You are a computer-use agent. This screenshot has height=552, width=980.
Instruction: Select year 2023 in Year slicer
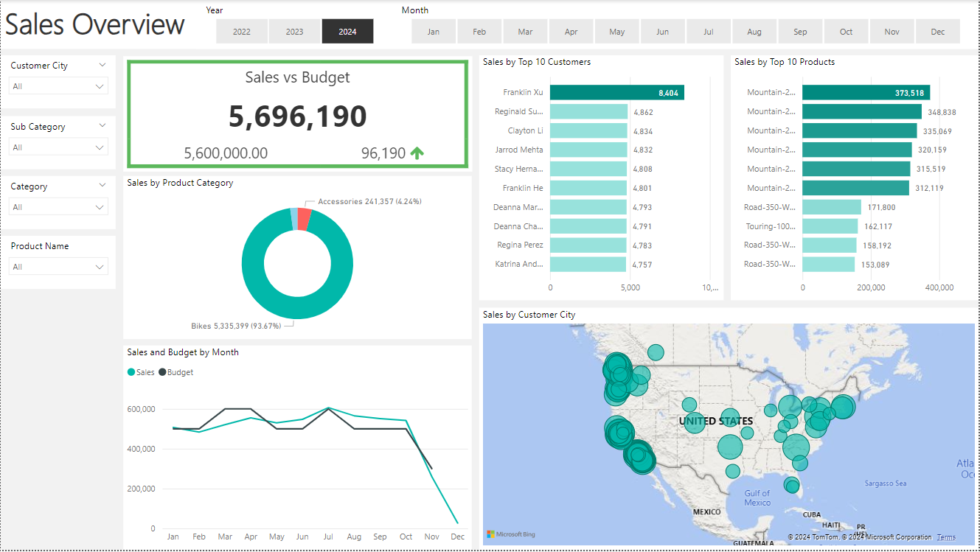(x=294, y=32)
